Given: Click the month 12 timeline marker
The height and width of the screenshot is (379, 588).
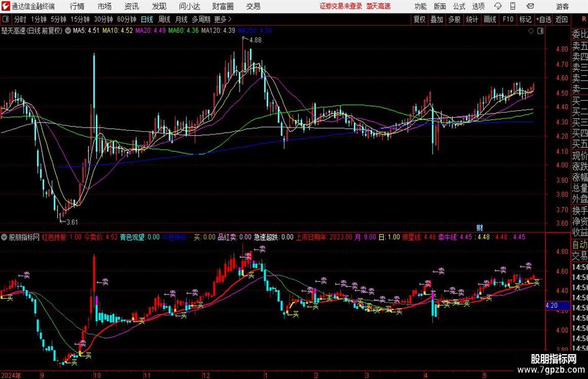Looking at the screenshot, I should [x=206, y=375].
